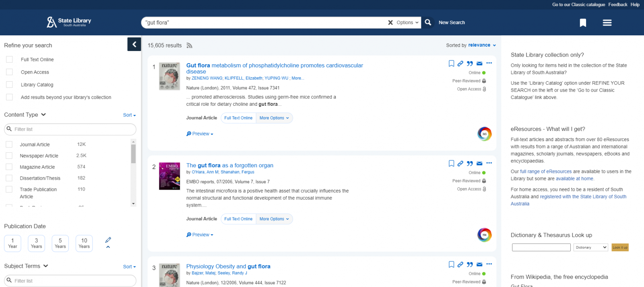Start a New Search

pos(452,23)
